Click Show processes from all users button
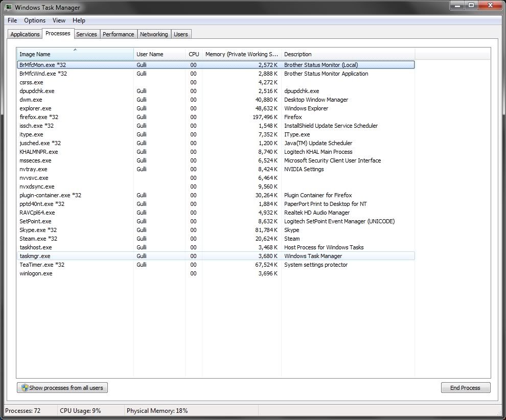 click(x=62, y=388)
